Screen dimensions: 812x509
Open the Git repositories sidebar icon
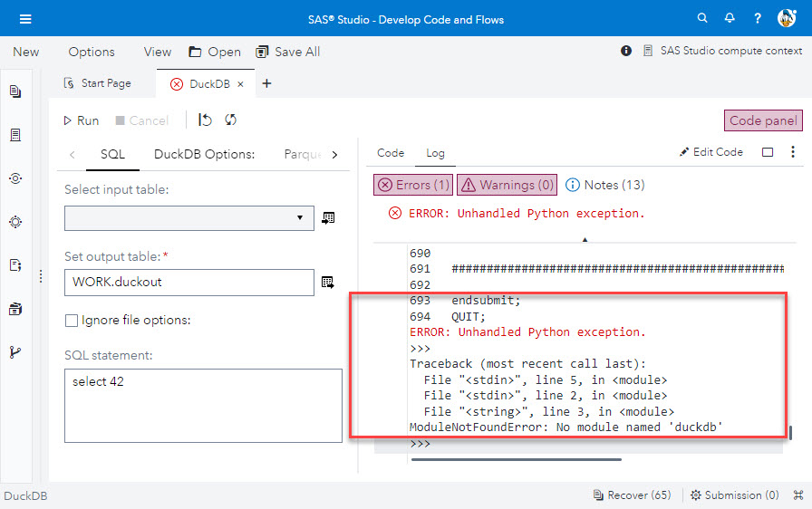point(15,352)
